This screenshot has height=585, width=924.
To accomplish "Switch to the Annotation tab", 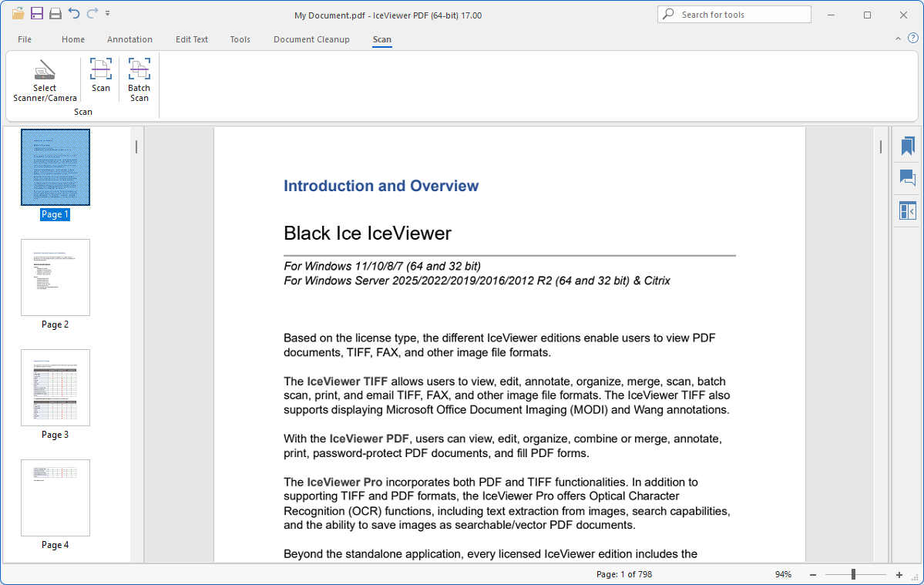I will (129, 39).
